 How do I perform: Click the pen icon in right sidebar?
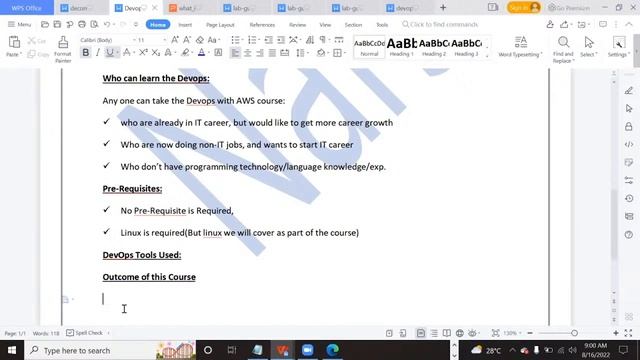629,91
